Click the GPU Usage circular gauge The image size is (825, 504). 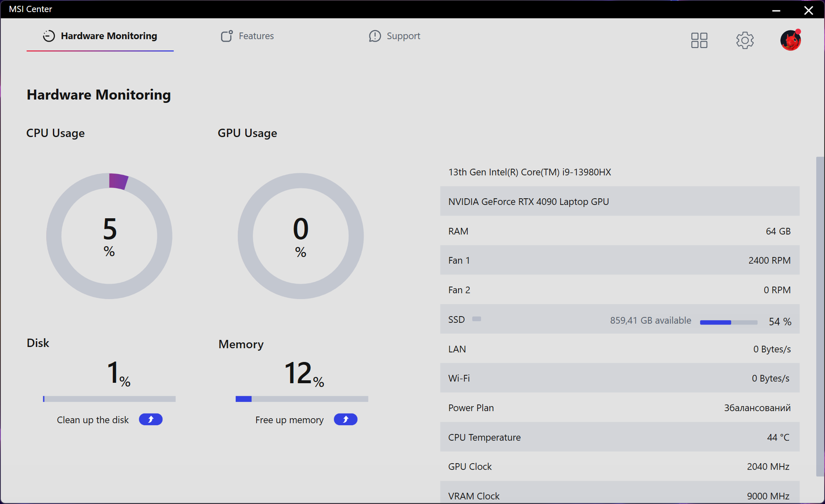coord(301,236)
